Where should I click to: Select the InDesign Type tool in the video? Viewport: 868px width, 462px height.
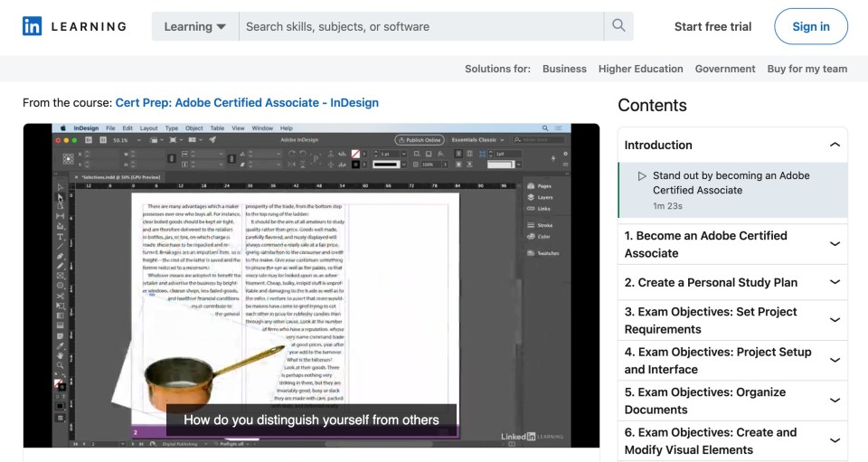coord(61,236)
